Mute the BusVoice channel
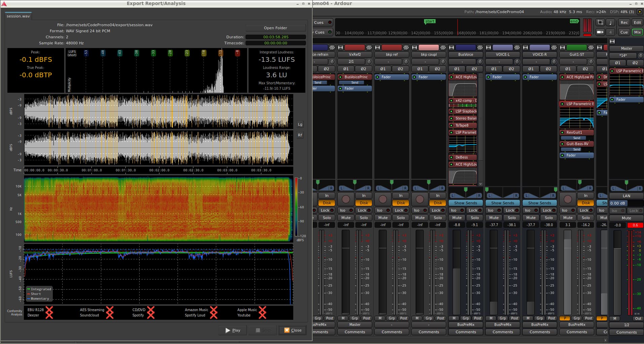Image resolution: width=644 pixels, height=344 pixels. pyautogui.click(x=457, y=218)
